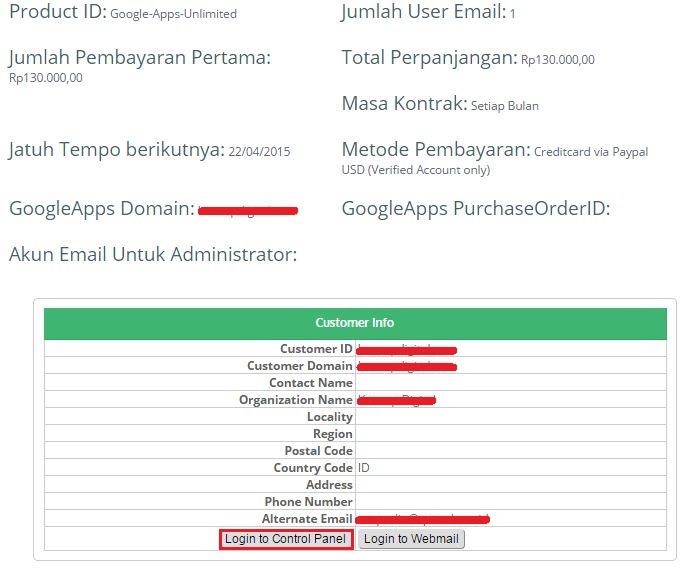
Task: Click the Phone Number row label
Action: pos(308,502)
